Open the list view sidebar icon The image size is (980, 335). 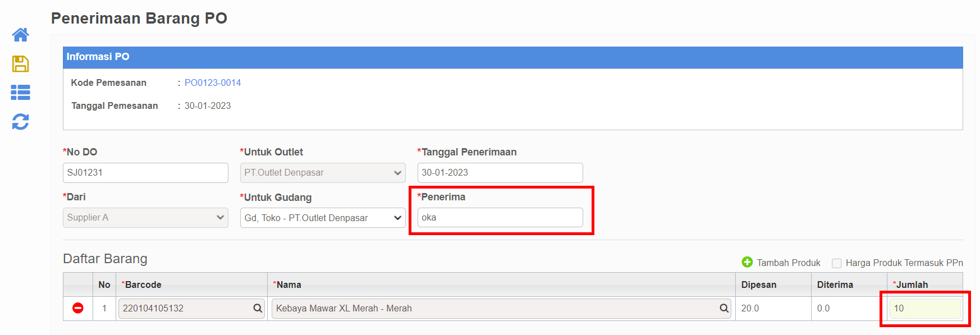21,93
